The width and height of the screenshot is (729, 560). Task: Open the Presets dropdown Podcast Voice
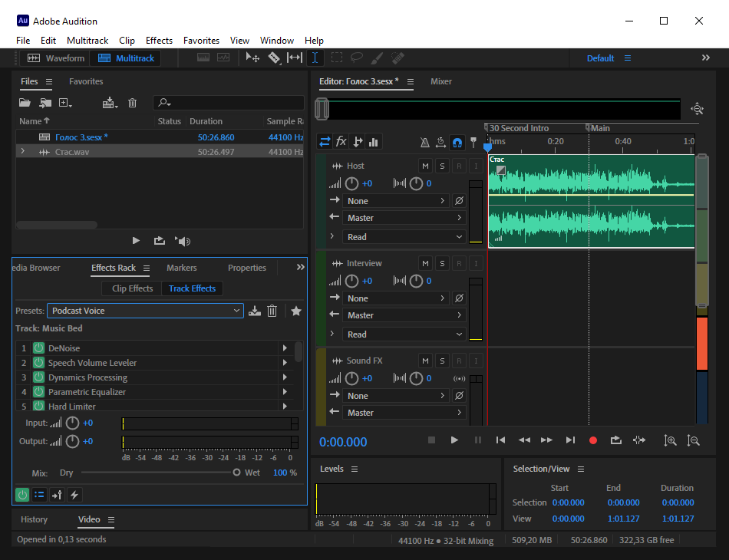145,311
